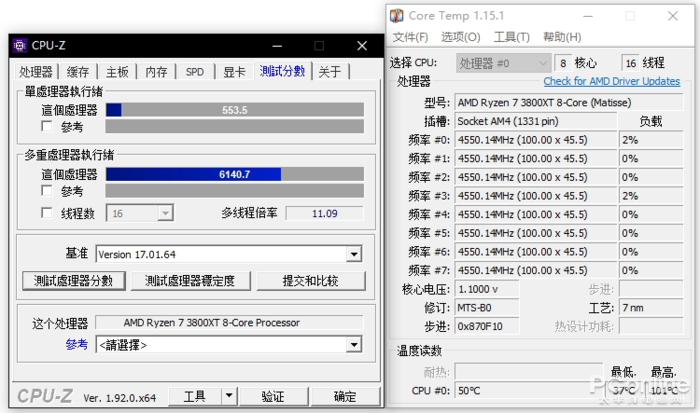The height and width of the screenshot is (413, 700).
Task: Click the 測試處理器穩定度 button
Action: [x=190, y=281]
